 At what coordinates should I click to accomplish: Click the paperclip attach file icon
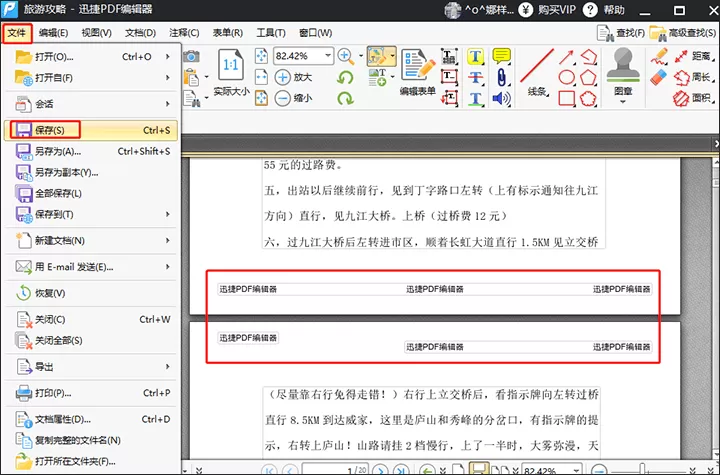point(501,77)
